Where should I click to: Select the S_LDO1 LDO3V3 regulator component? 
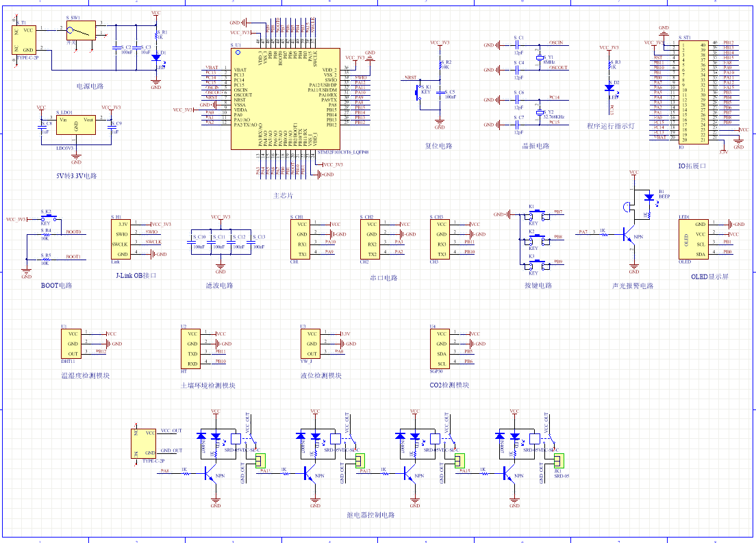click(76, 125)
